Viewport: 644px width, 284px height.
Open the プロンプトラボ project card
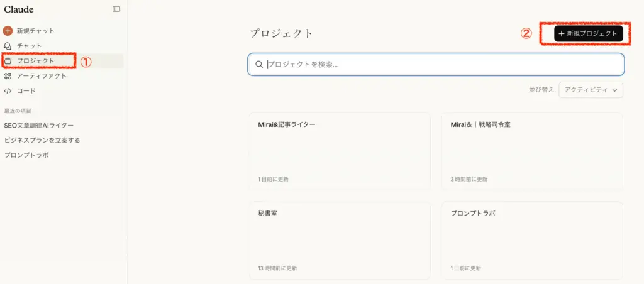click(x=532, y=241)
